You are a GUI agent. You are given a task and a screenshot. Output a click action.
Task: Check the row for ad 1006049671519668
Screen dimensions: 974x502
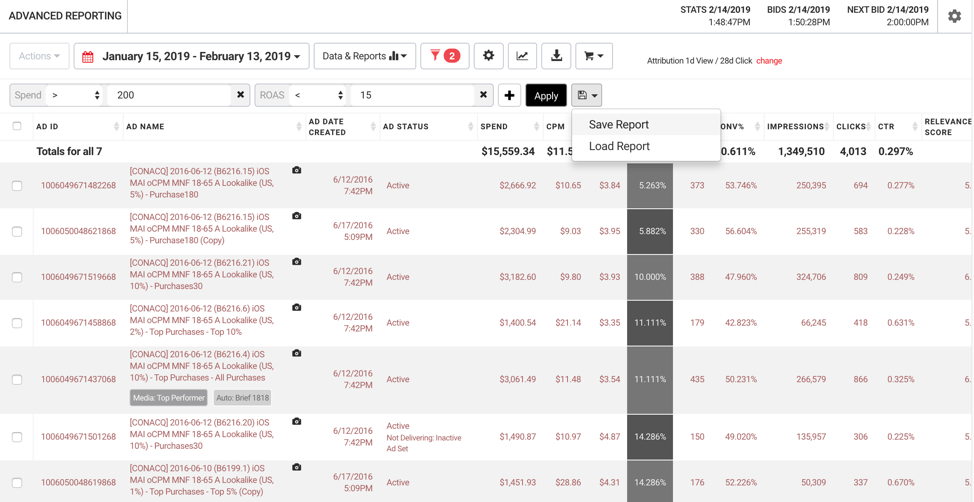tap(17, 277)
